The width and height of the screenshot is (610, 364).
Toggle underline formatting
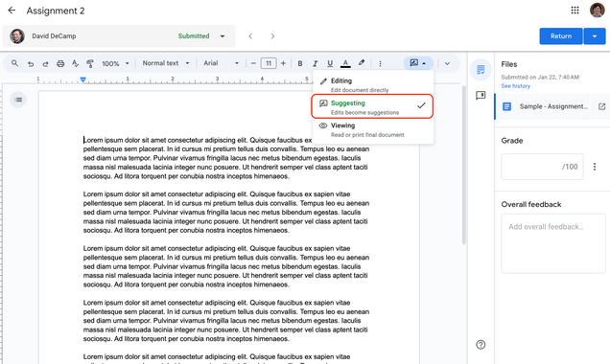(330, 63)
